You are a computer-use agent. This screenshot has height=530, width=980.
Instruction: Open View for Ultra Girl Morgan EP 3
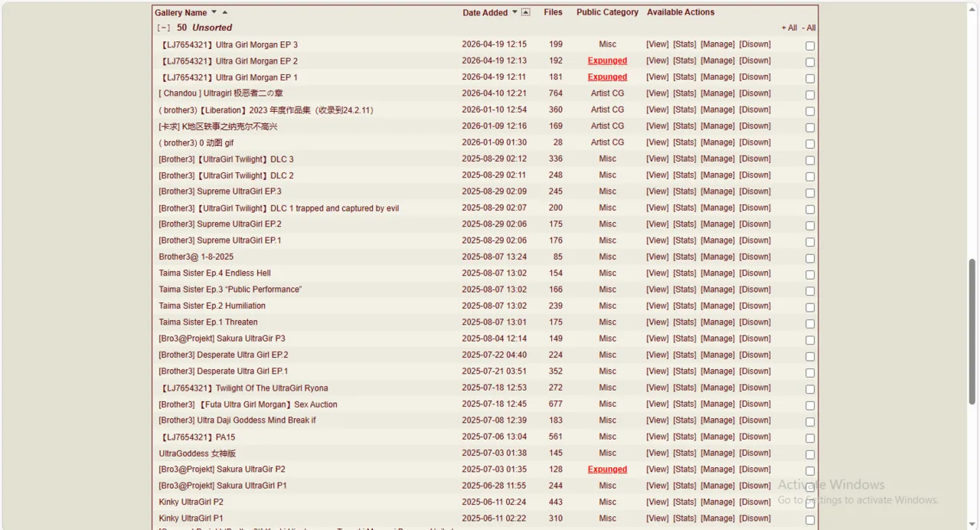click(x=658, y=44)
